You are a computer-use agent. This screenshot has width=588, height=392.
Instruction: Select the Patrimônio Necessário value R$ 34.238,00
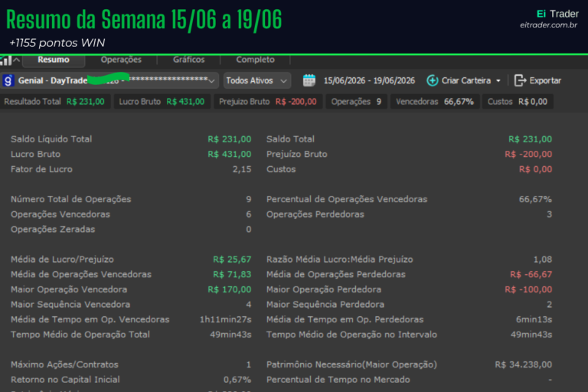[523, 364]
